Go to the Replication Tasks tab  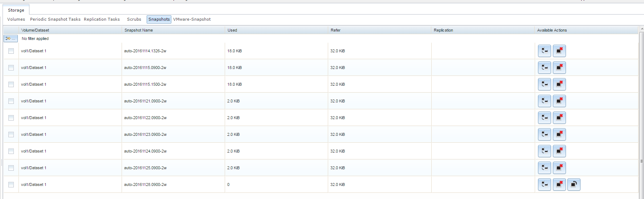click(102, 19)
